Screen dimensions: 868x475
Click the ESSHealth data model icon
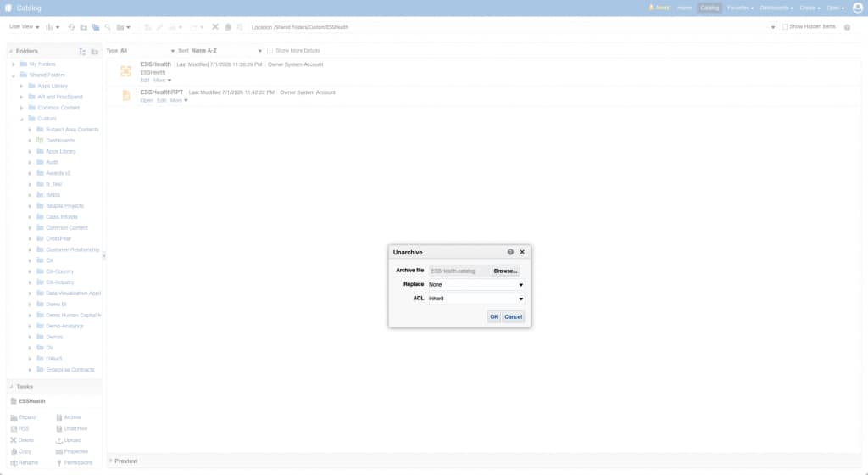(x=126, y=71)
